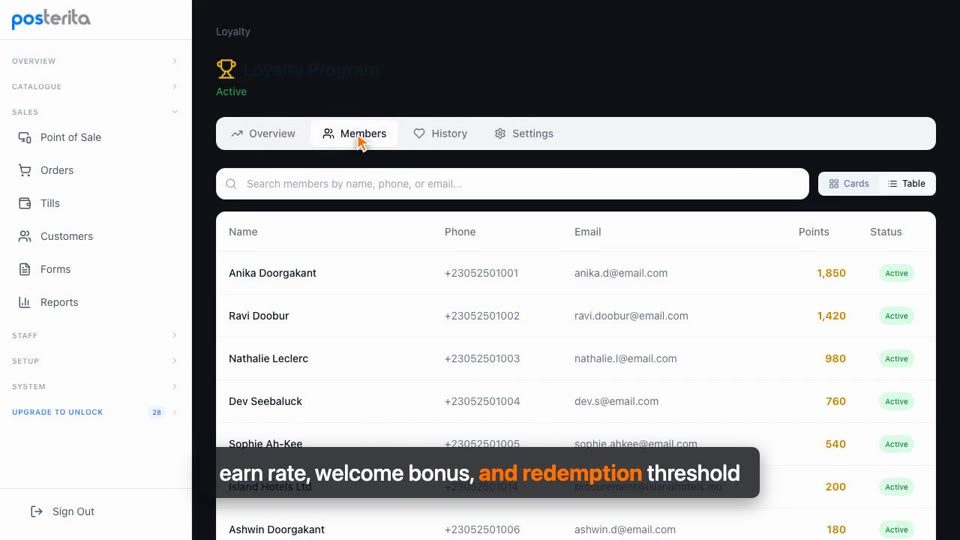Click the Sign Out button
Viewport: 960px width, 540px height.
62,512
